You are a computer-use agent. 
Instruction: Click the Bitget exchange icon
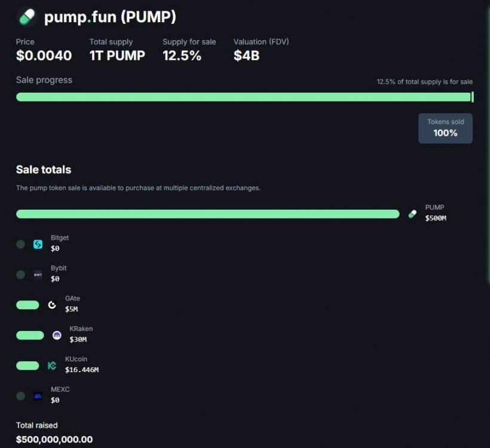[x=38, y=244]
